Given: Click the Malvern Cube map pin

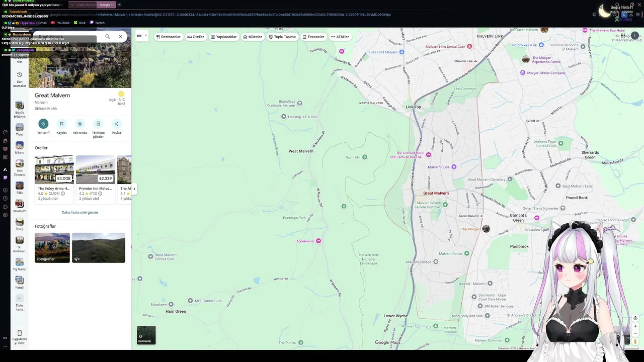Looking at the screenshot, I should tap(454, 167).
